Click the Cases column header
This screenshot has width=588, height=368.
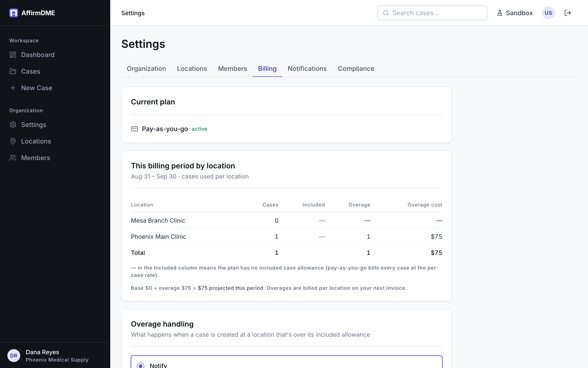(270, 205)
